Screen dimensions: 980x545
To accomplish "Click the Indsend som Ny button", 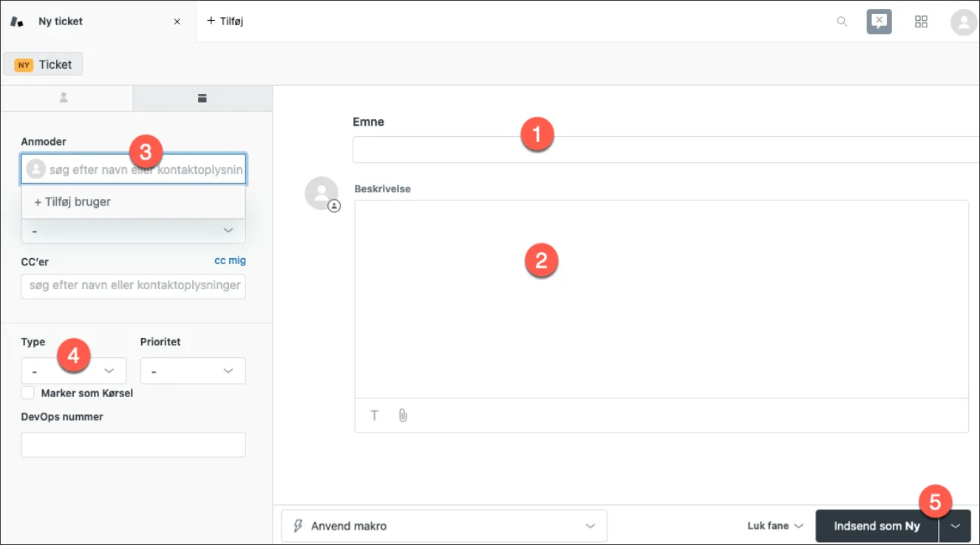I will tap(877, 526).
